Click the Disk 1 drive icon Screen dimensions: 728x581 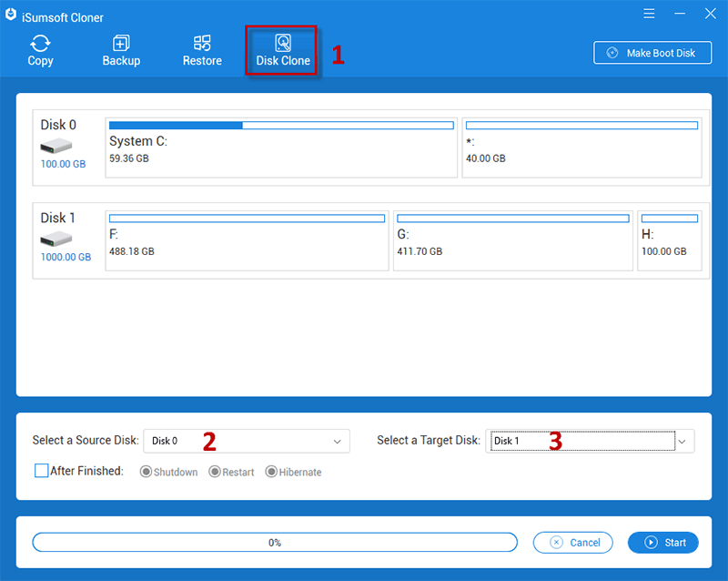tap(56, 239)
